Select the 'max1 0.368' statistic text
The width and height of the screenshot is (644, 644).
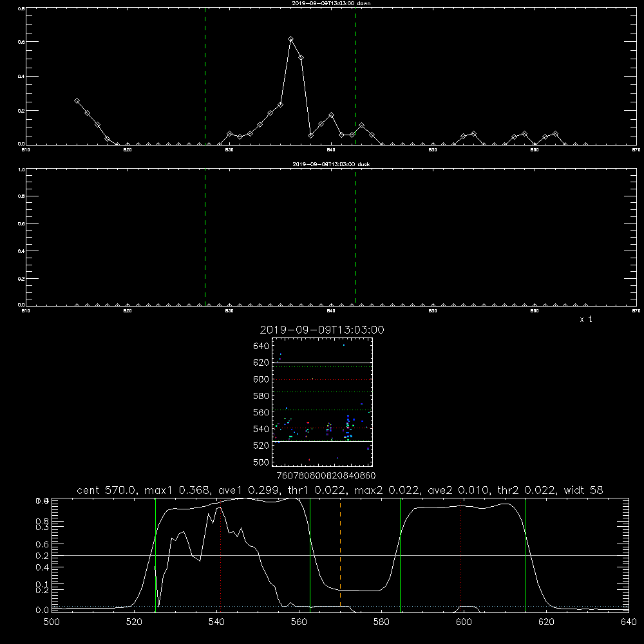pos(178,490)
